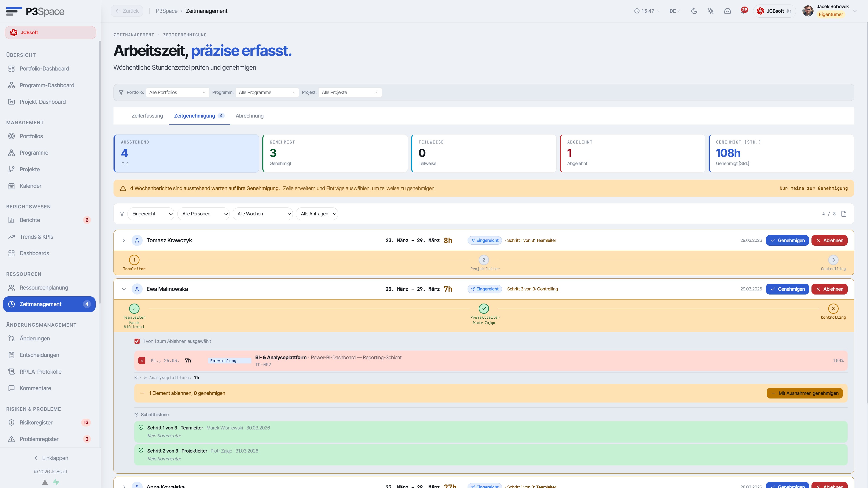The width and height of the screenshot is (868, 488).
Task: Switch to the Abrechnung tab
Action: click(249, 116)
